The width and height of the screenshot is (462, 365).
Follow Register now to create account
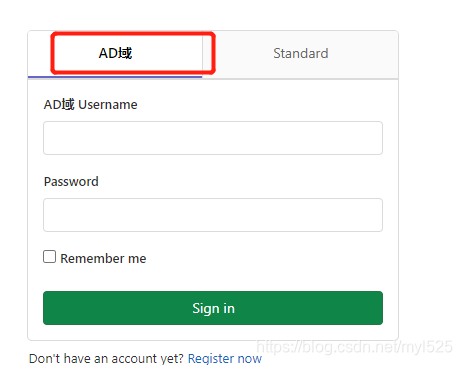point(225,359)
